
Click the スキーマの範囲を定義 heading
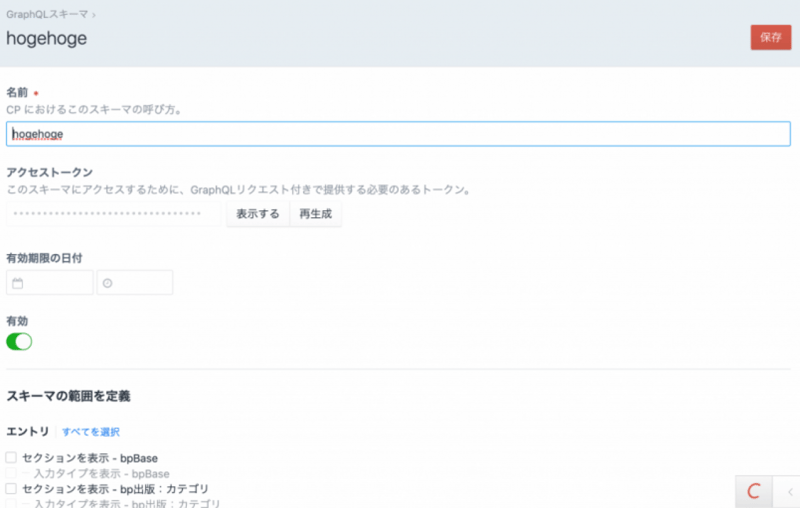coord(68,396)
